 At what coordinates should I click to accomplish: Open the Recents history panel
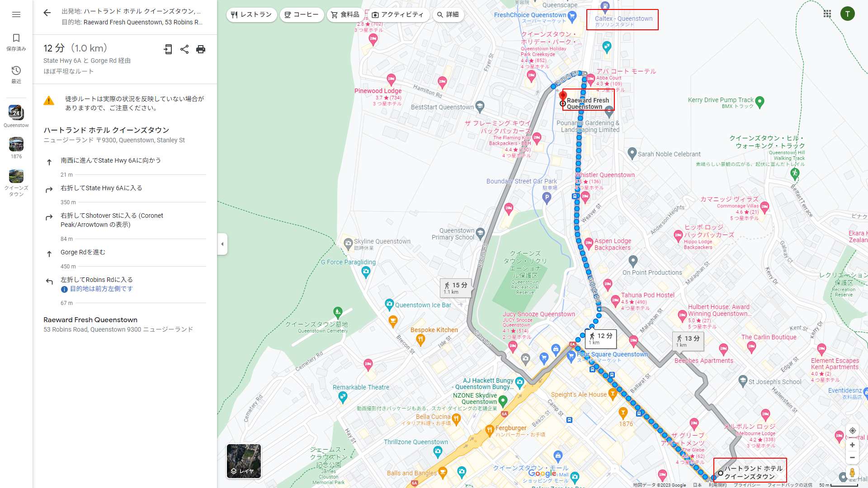(16, 75)
